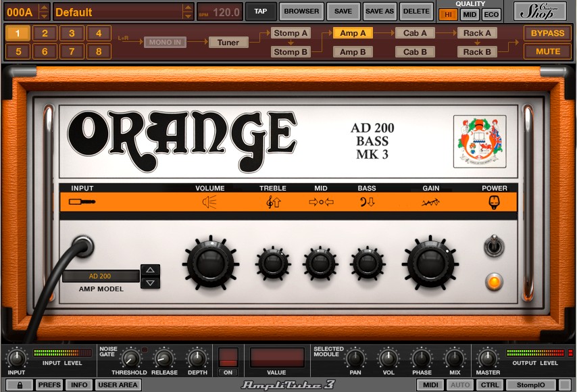Click the amp input jack socket

[83, 246]
